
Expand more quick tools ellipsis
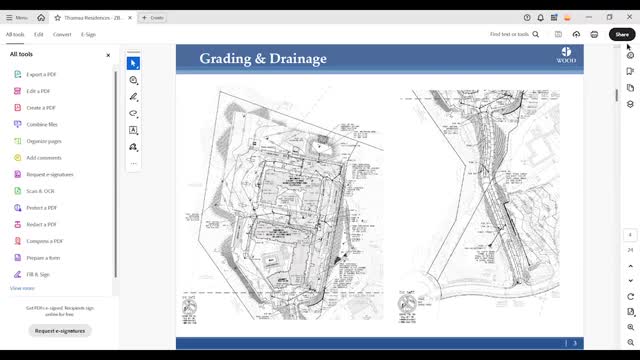(133, 163)
